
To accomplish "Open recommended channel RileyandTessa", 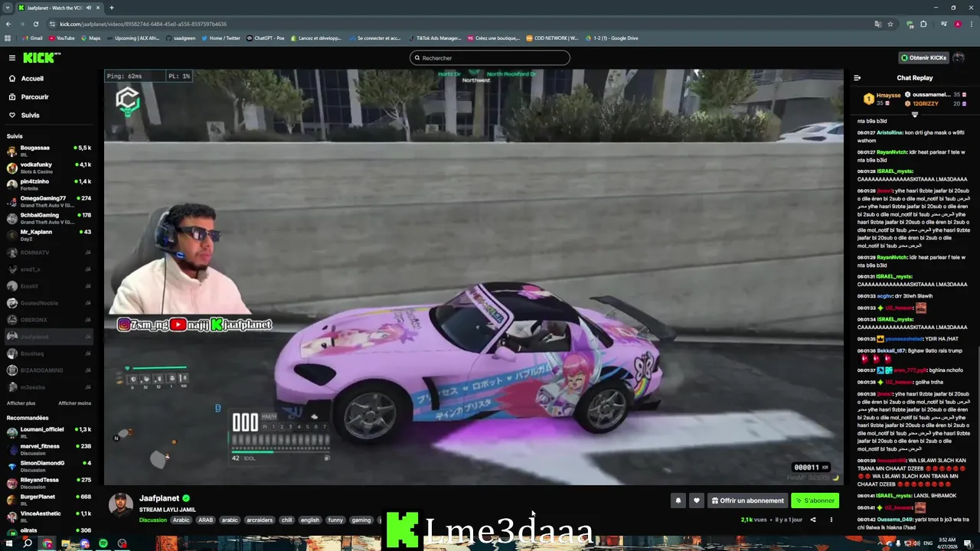I will pyautogui.click(x=47, y=483).
